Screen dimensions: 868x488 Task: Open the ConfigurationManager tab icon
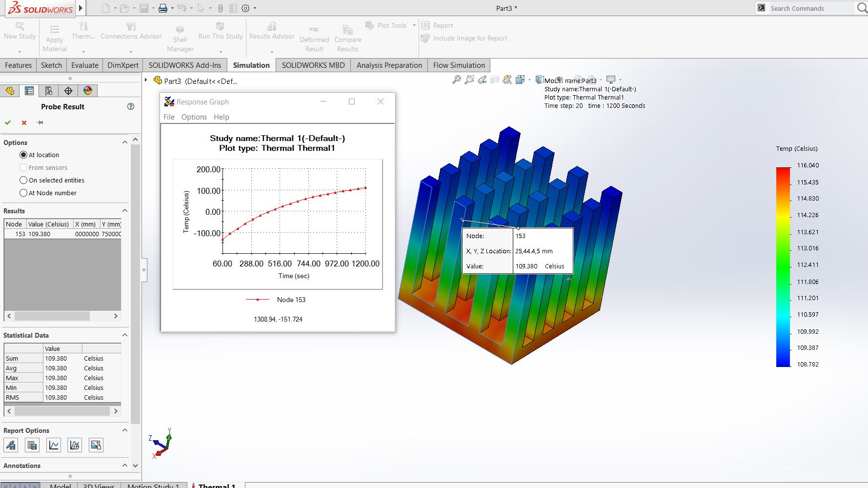[49, 91]
